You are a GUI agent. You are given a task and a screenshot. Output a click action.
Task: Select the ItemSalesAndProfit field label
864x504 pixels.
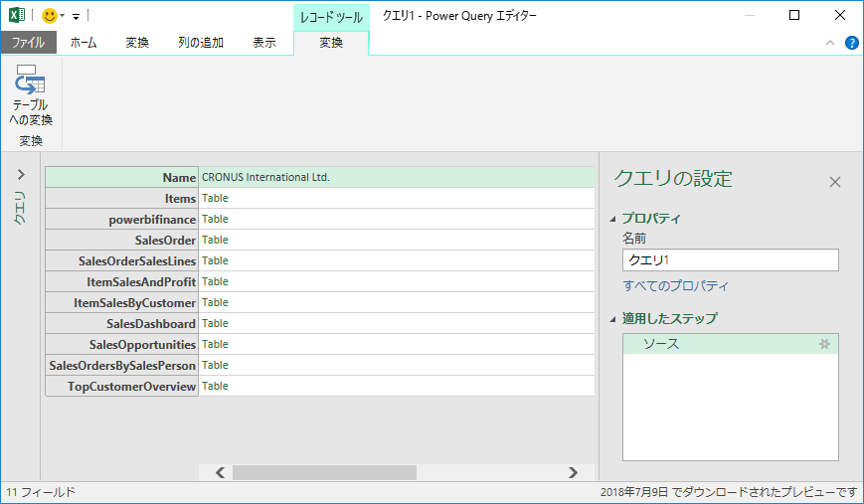[121, 282]
